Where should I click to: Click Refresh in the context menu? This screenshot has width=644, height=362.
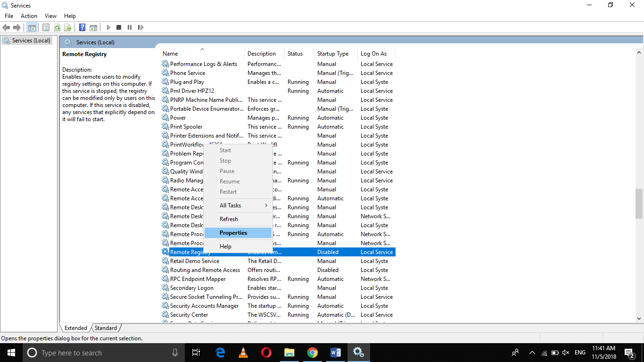tap(229, 219)
